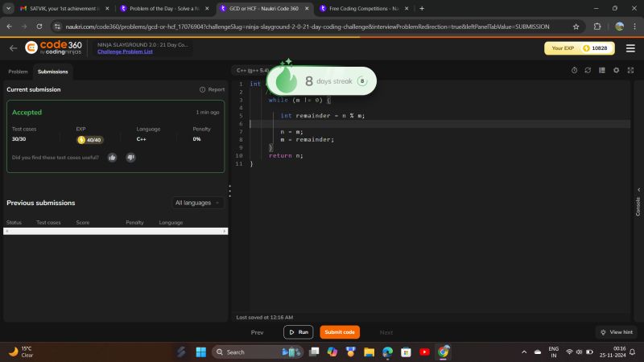Report the current submission
644x362 pixels.
pyautogui.click(x=212, y=89)
